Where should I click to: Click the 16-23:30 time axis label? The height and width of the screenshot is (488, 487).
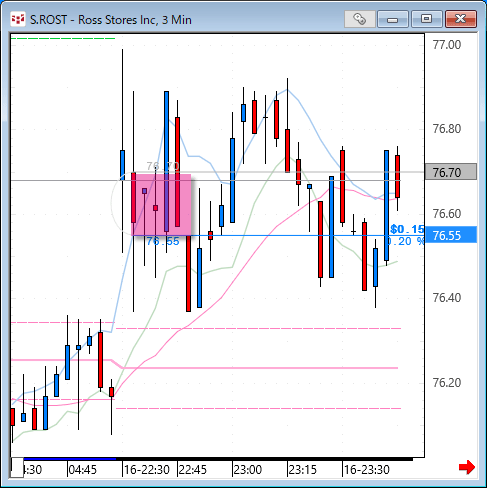coord(367,470)
